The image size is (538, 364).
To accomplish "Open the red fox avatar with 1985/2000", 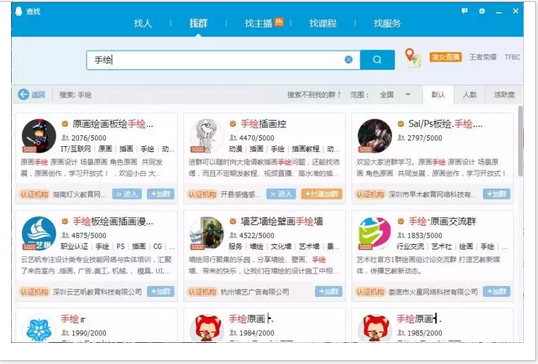I will (374, 329).
